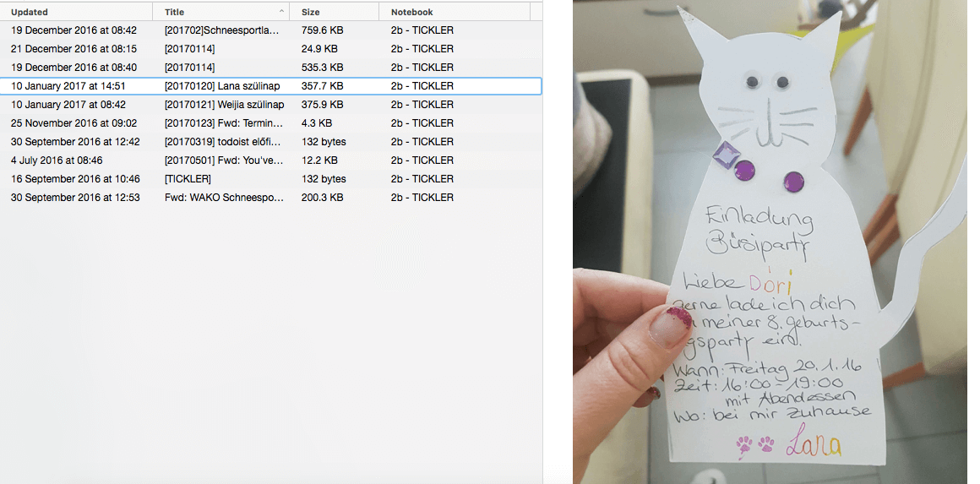The width and height of the screenshot is (980, 484).
Task: Select note "[20170120] Lana szülinap"
Action: (222, 86)
